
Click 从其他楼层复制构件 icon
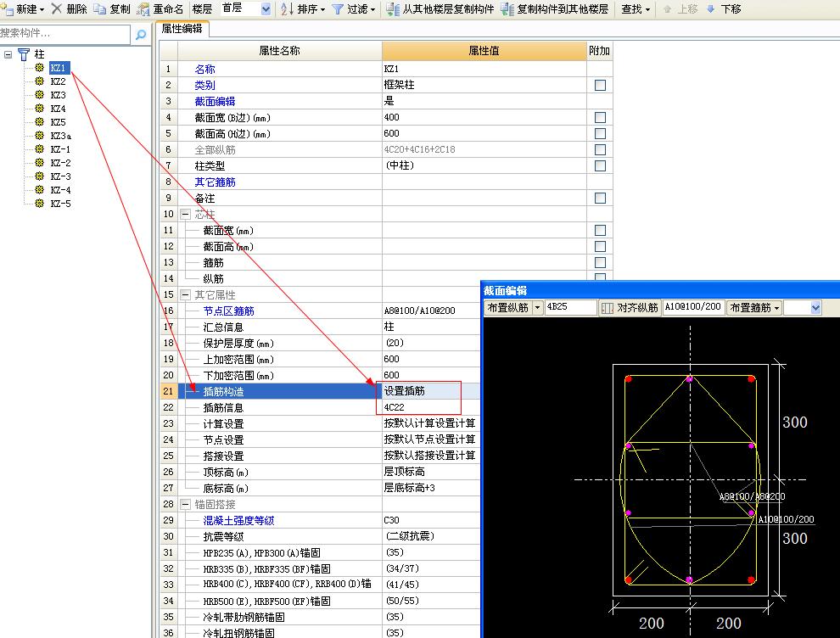[393, 9]
